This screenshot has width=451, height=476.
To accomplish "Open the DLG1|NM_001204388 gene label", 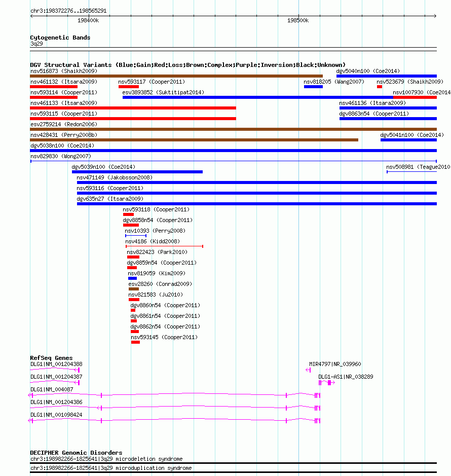I will [x=56, y=364].
